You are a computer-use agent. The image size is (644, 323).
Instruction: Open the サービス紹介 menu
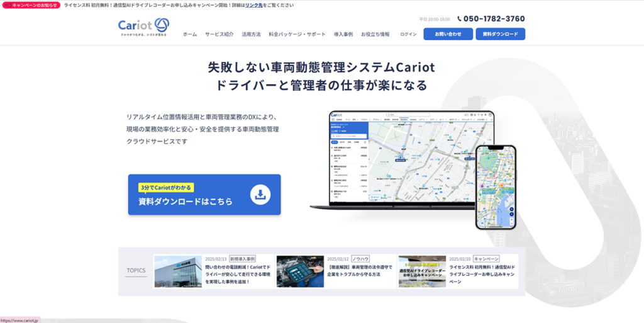click(x=219, y=34)
